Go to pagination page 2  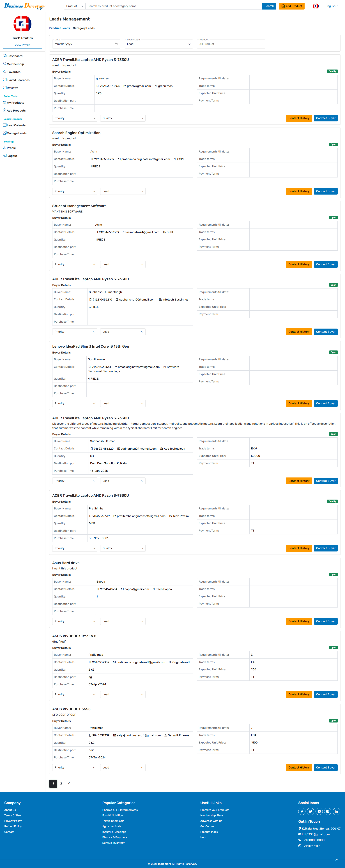(x=61, y=783)
